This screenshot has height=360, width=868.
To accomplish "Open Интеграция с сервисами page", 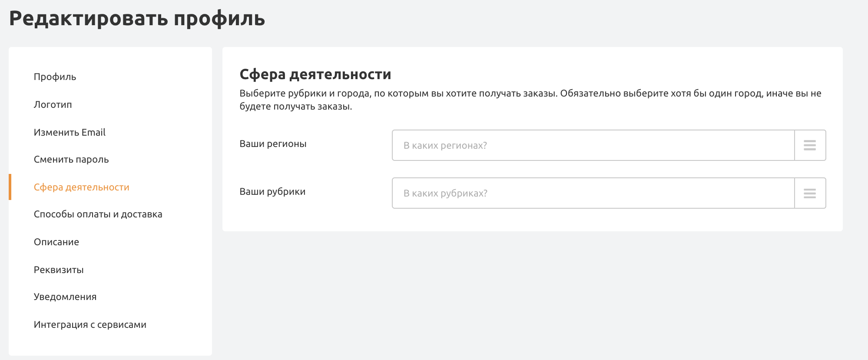I will 90,325.
